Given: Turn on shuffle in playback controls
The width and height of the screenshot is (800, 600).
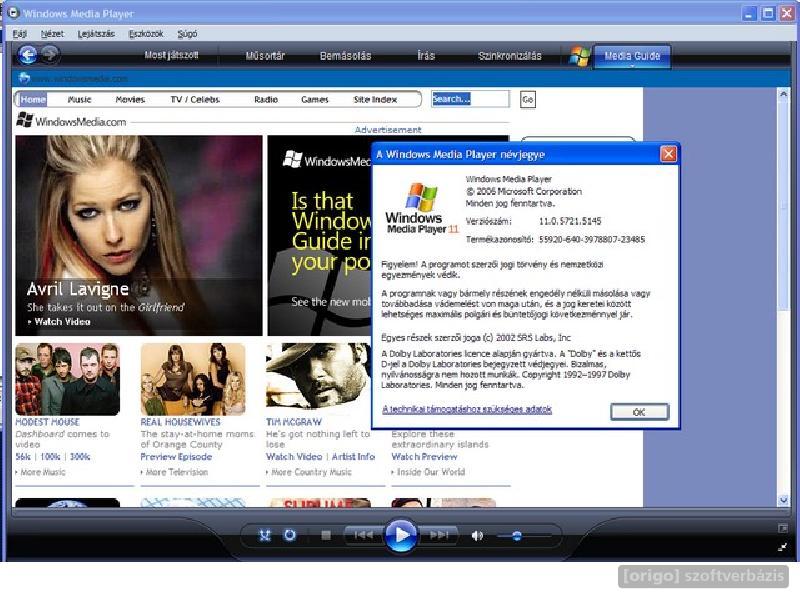Looking at the screenshot, I should [265, 535].
